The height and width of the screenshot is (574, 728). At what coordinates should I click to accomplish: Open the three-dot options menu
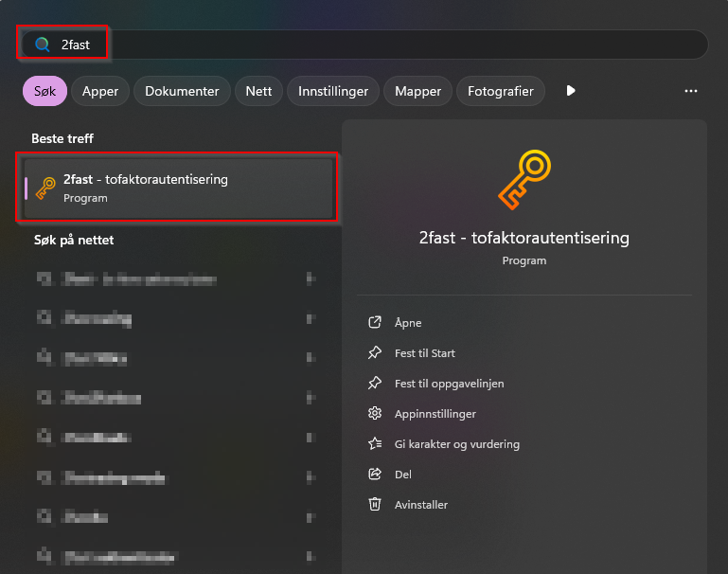pyautogui.click(x=691, y=91)
